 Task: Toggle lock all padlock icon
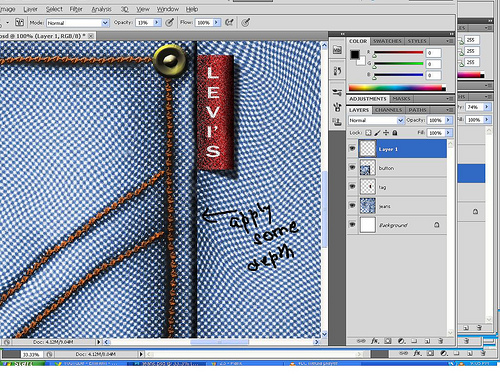tap(395, 133)
